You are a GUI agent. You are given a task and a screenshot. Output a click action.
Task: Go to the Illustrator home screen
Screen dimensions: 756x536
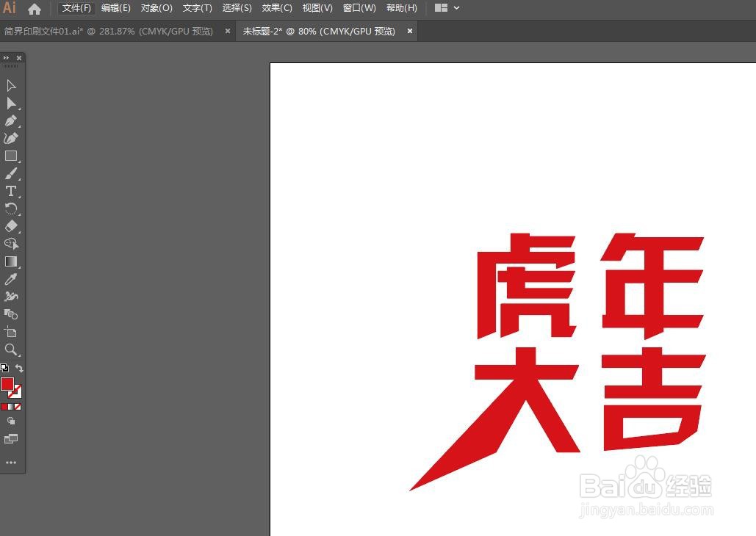point(35,9)
